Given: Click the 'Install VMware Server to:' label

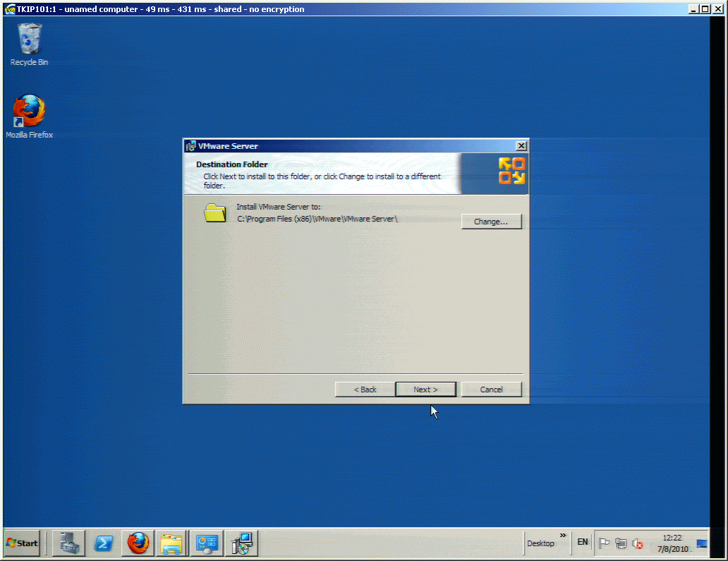Looking at the screenshot, I should coord(279,207).
